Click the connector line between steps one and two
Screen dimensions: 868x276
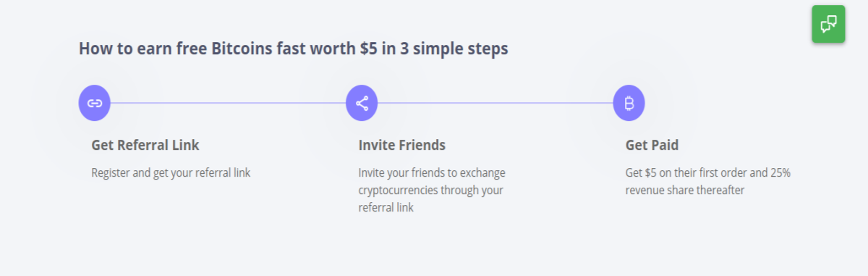pos(228,103)
